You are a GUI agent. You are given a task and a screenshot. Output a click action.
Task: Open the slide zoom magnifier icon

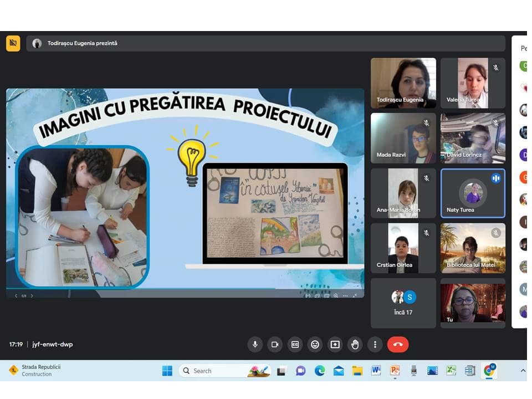tap(336, 296)
